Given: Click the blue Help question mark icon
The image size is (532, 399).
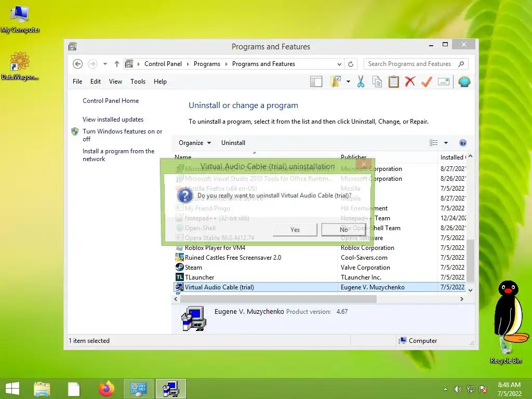Looking at the screenshot, I should coord(462,143).
